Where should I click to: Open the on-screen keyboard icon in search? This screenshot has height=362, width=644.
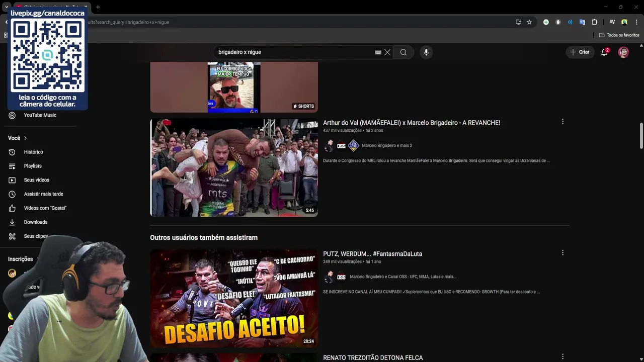378,52
